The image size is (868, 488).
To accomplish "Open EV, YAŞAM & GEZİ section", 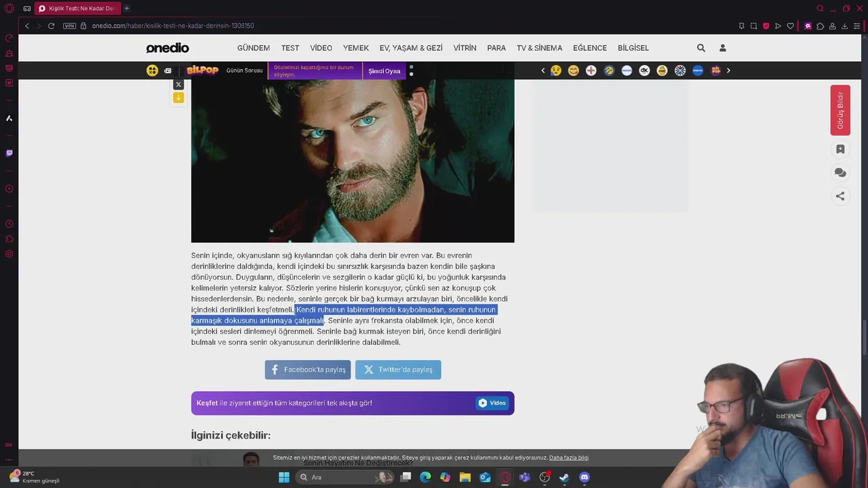I will tap(411, 48).
